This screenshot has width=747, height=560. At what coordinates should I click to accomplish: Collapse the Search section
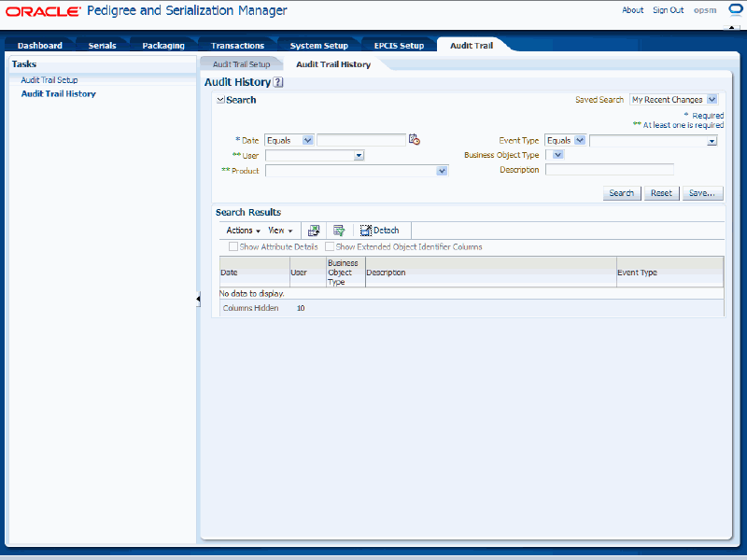220,100
